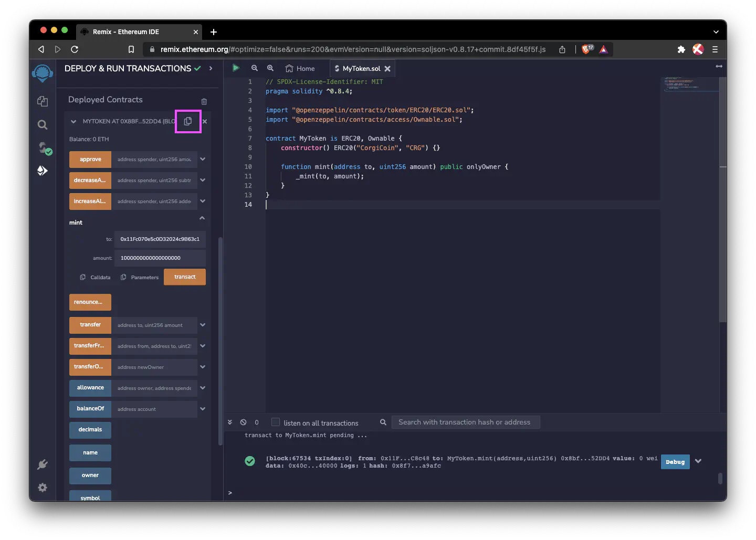The height and width of the screenshot is (540, 756).
Task: Expand Deploy & Run panel header arrow
Action: pyautogui.click(x=211, y=68)
